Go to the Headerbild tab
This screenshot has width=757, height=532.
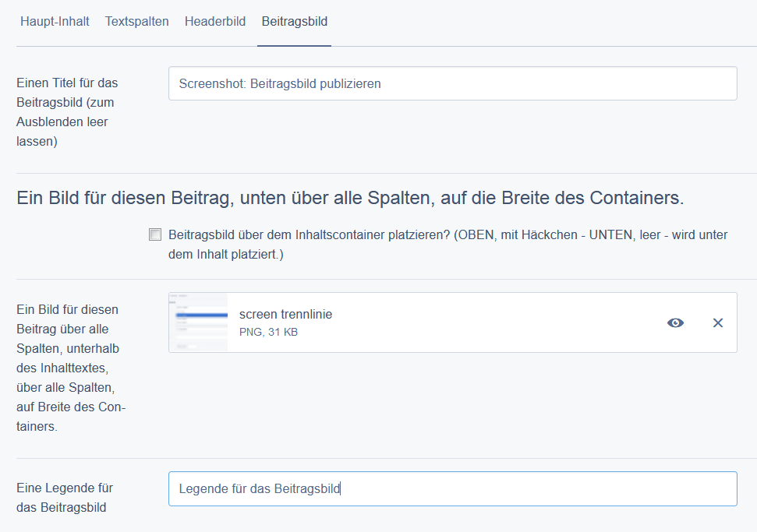click(x=215, y=21)
